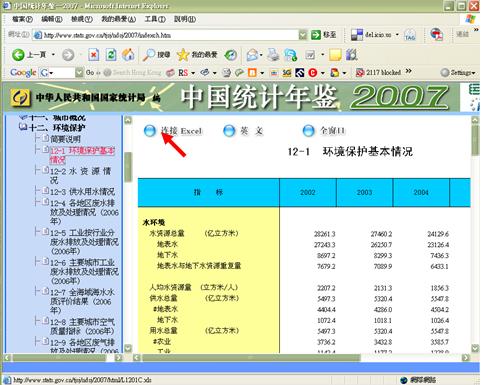
Task: Open 12-7 全海域海水水质评价结果 in tree
Action: [82, 301]
